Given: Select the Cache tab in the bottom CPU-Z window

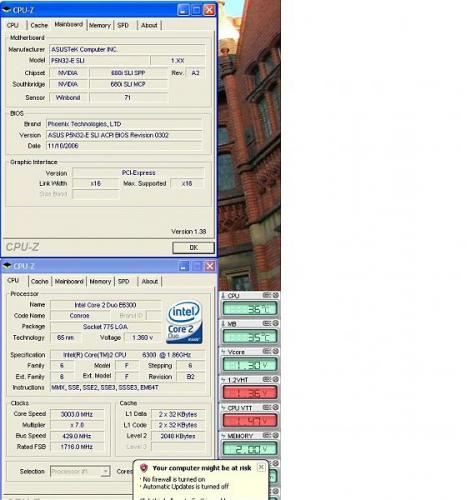Looking at the screenshot, I should [40, 282].
